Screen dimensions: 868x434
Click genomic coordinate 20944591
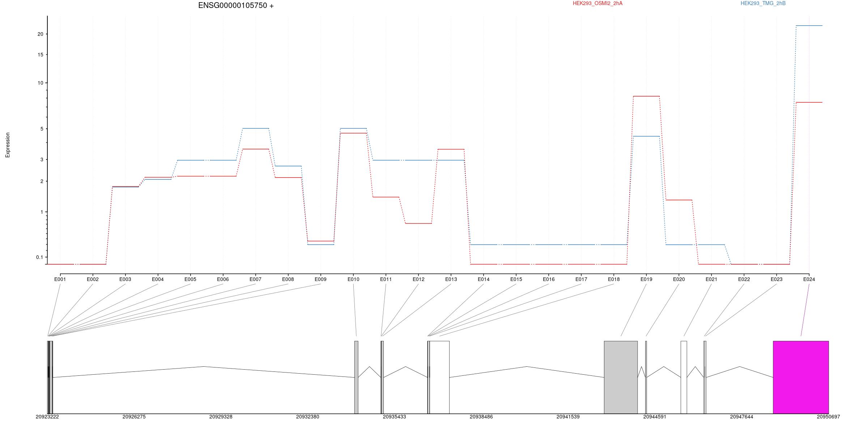[x=655, y=417]
